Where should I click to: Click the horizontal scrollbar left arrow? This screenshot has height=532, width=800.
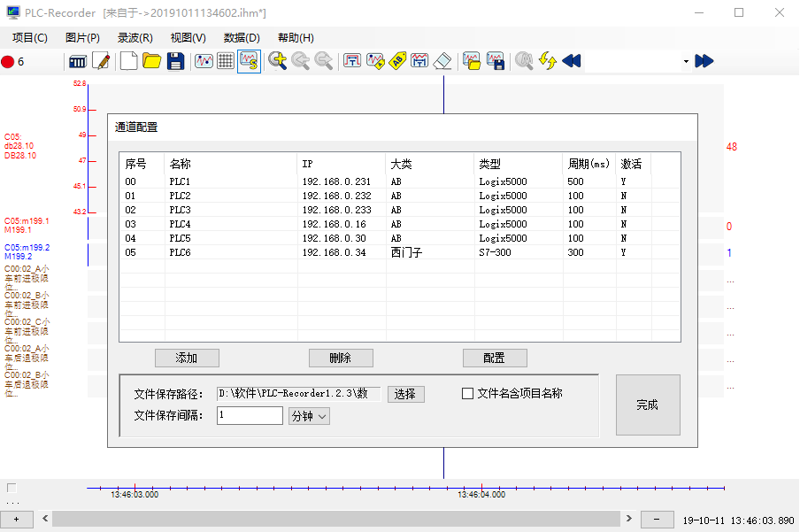(x=45, y=519)
